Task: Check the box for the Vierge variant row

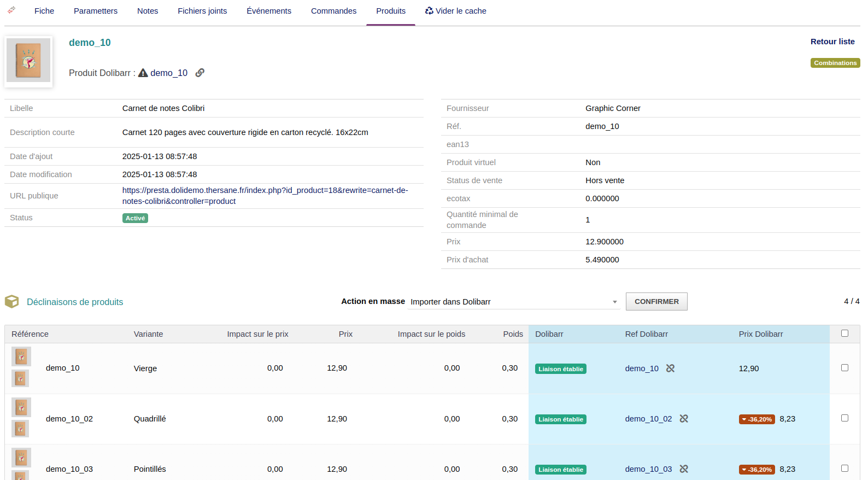Action: coord(844,368)
